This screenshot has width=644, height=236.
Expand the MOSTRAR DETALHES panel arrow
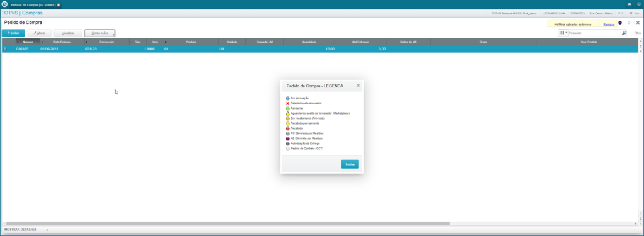pos(47,230)
